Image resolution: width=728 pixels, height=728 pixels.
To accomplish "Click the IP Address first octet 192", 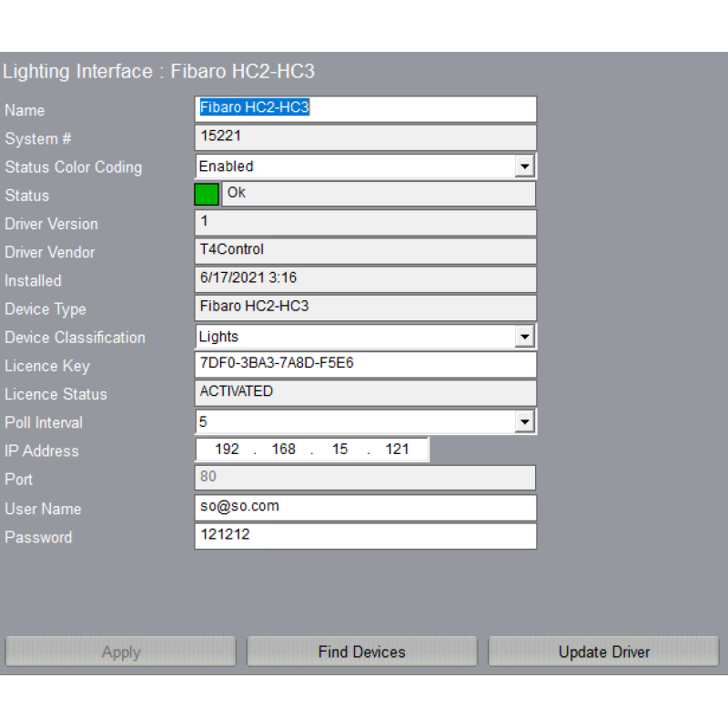I will click(227, 450).
